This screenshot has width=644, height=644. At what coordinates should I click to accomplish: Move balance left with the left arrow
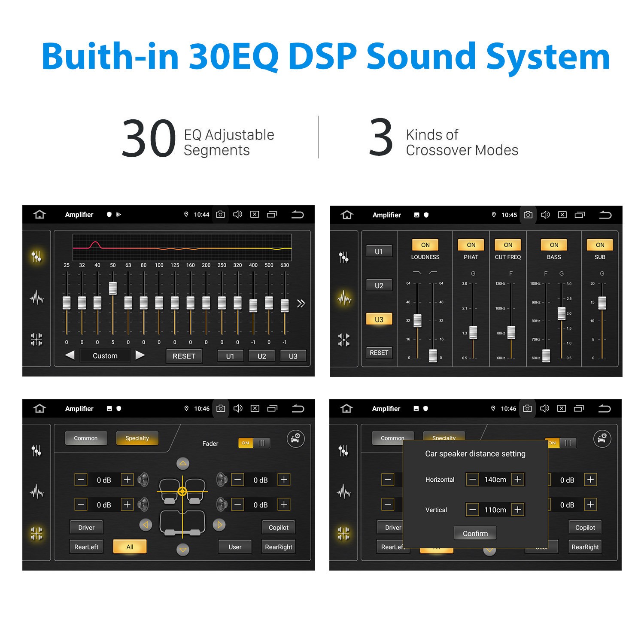tap(146, 525)
